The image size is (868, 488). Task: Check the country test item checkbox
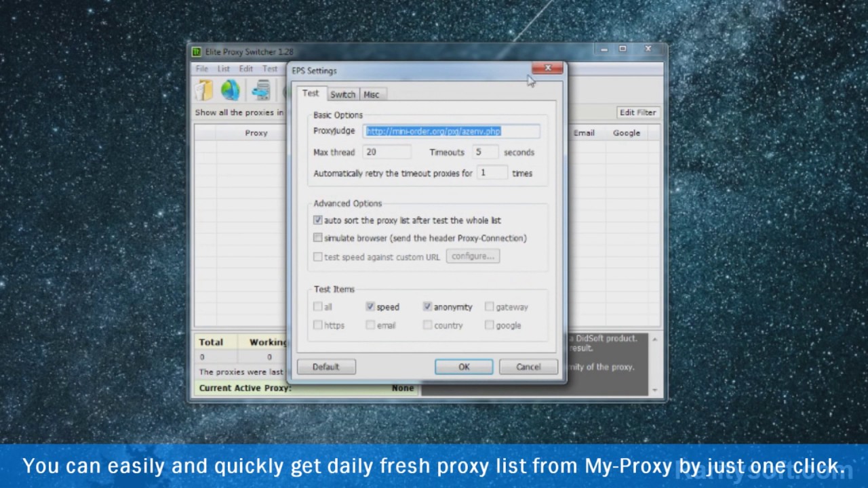click(427, 325)
